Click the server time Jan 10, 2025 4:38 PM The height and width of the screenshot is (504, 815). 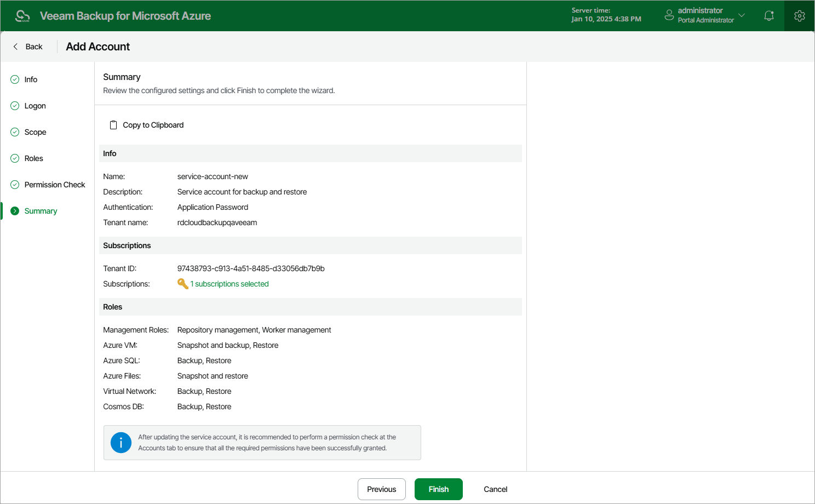606,19
